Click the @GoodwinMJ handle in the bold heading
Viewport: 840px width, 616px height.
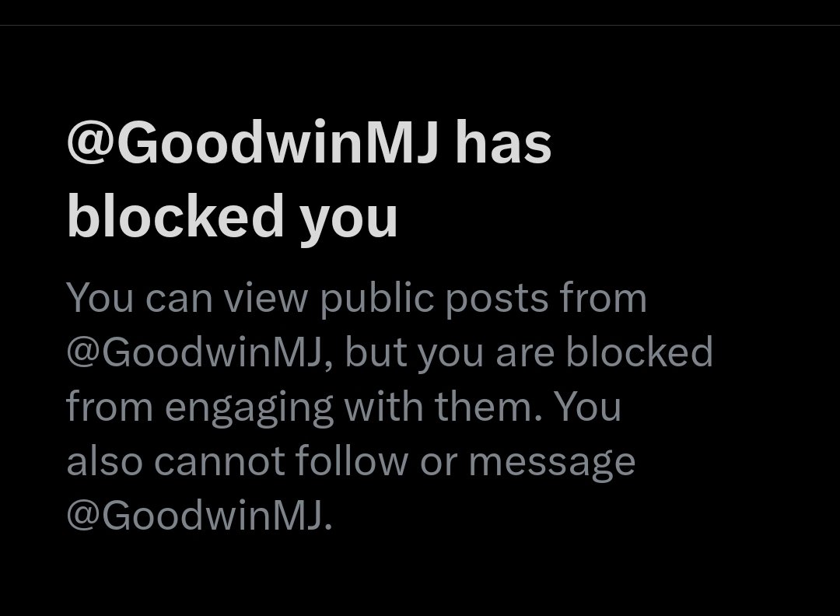click(x=253, y=142)
